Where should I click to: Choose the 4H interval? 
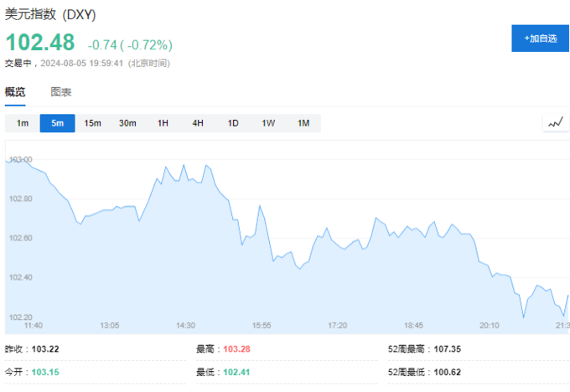tap(198, 123)
